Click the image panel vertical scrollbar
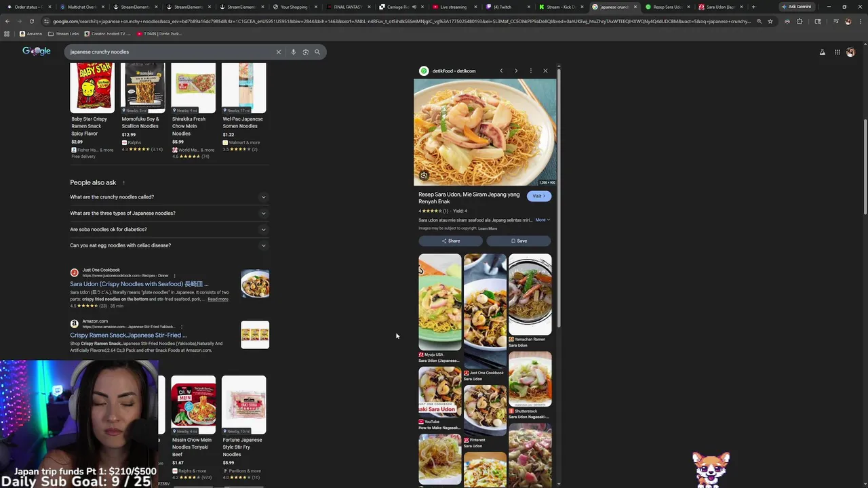The width and height of the screenshot is (868, 488). click(559, 197)
